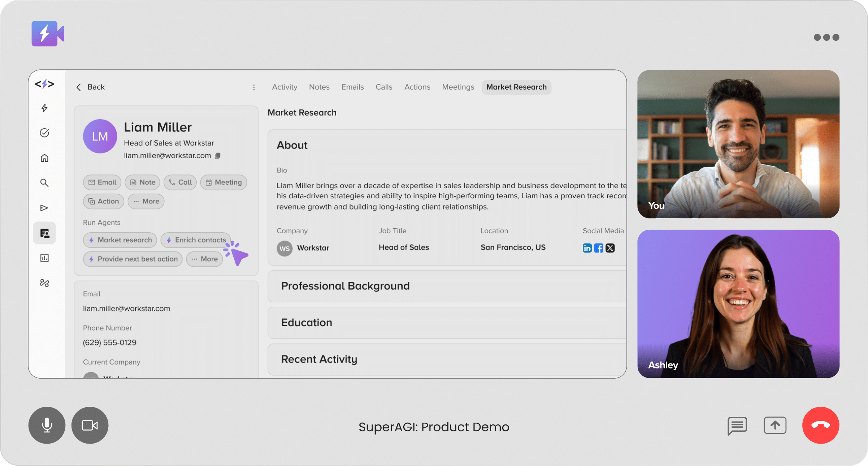Click the Call action button

(x=180, y=182)
